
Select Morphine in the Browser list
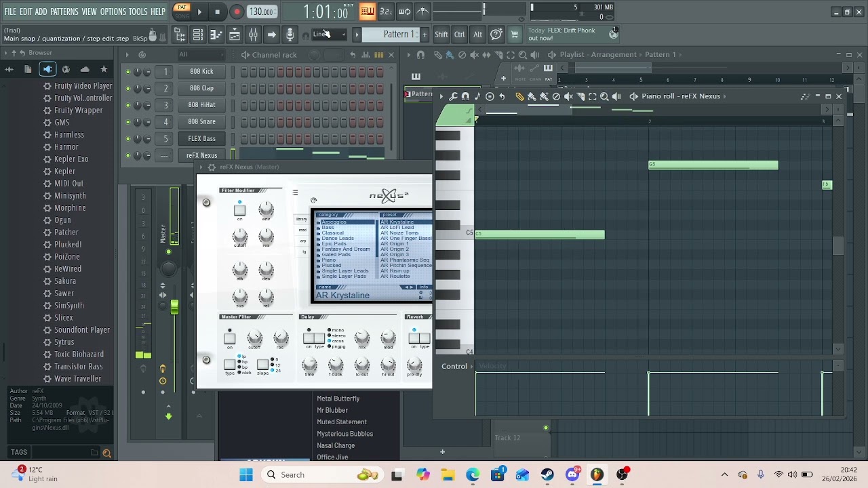coord(70,208)
